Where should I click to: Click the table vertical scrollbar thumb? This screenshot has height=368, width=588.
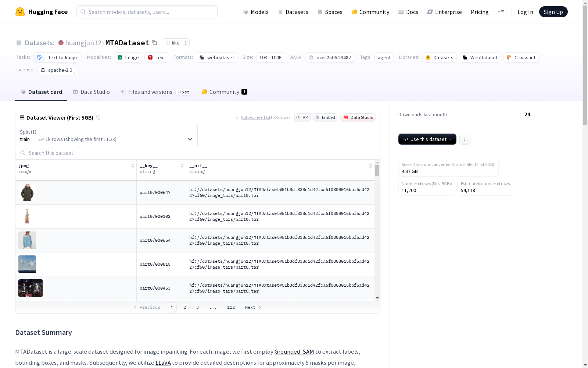click(x=377, y=171)
